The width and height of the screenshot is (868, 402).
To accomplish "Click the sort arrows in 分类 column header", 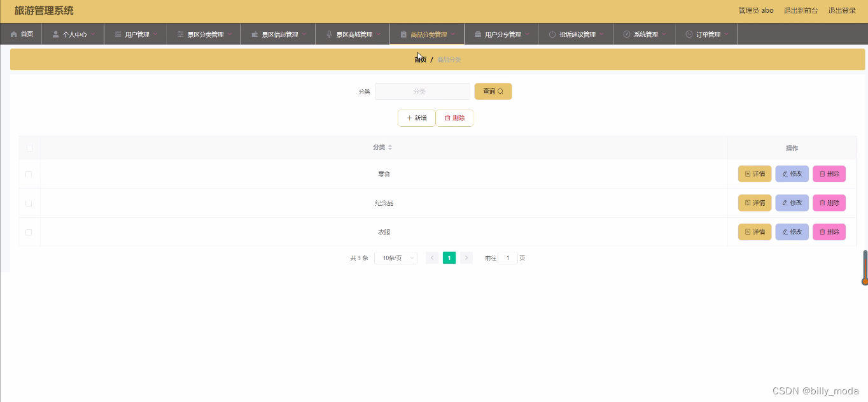I will tap(390, 147).
